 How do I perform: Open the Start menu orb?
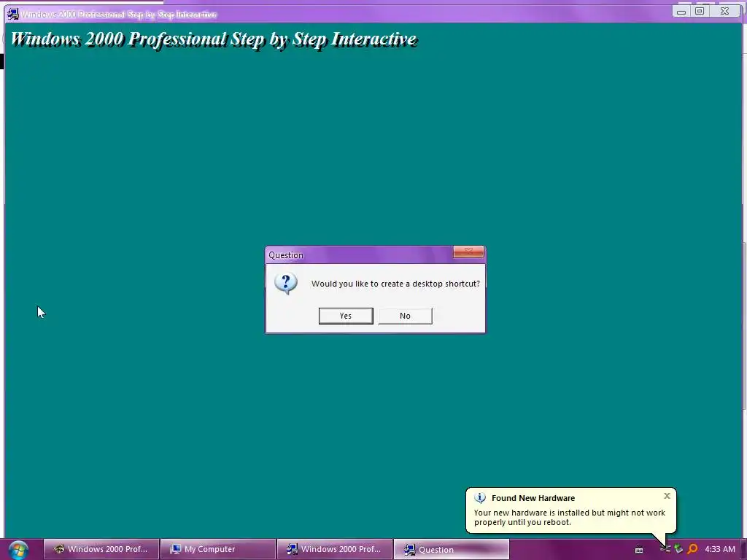18,550
